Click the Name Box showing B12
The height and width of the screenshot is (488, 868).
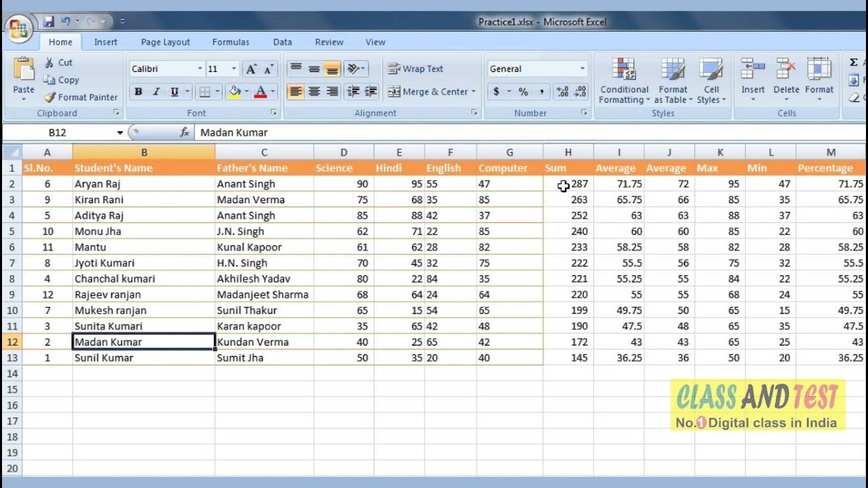point(58,133)
